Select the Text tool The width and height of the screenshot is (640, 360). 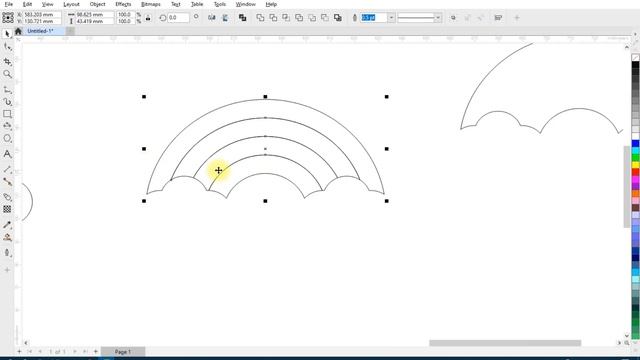(7, 154)
